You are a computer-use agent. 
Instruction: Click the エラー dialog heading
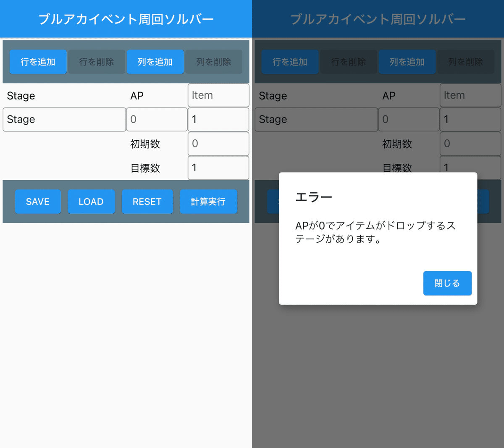click(x=314, y=197)
